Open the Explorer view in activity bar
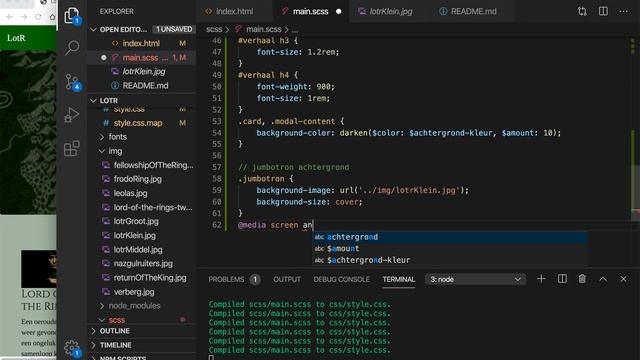Viewport: 640px width, 360px height. pyautogui.click(x=72, y=16)
